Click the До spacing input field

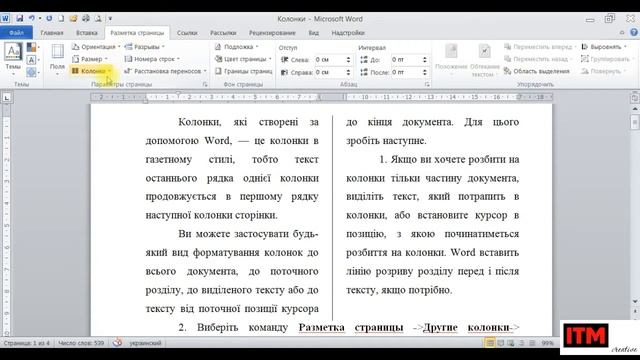coord(406,60)
